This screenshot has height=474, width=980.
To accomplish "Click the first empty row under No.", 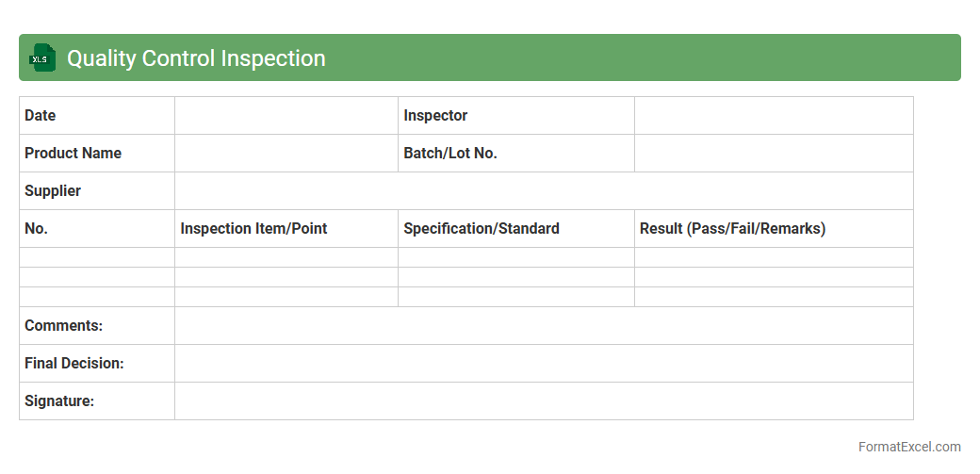I will coord(97,257).
